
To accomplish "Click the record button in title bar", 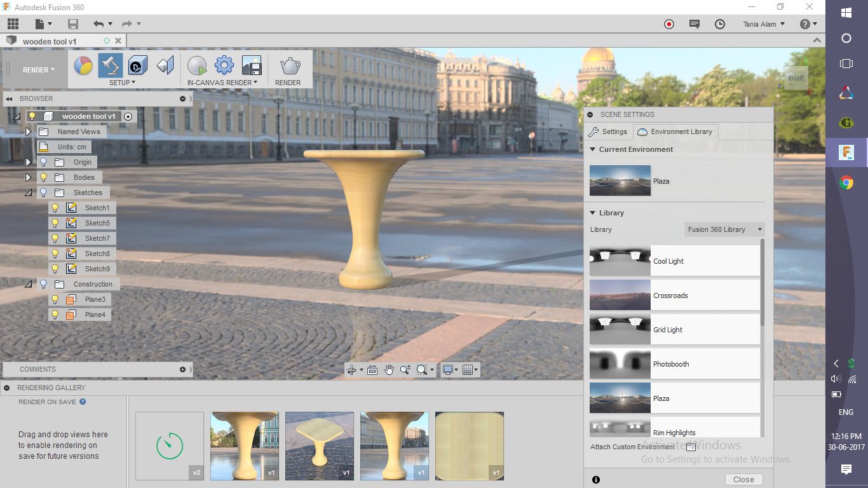I will click(x=669, y=24).
